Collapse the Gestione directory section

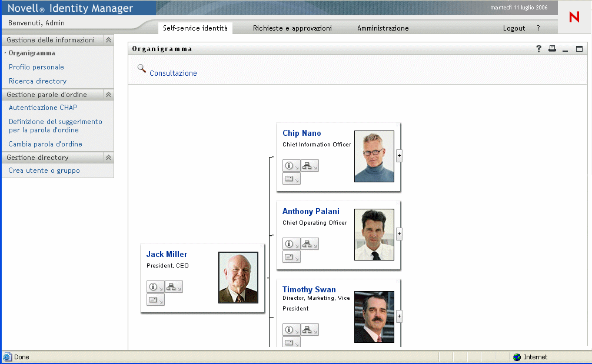(108, 158)
